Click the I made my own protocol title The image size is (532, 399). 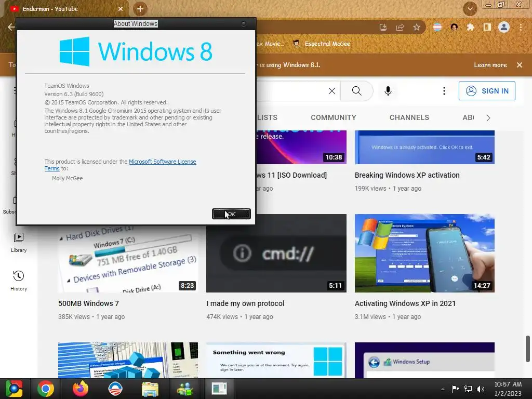pos(245,303)
